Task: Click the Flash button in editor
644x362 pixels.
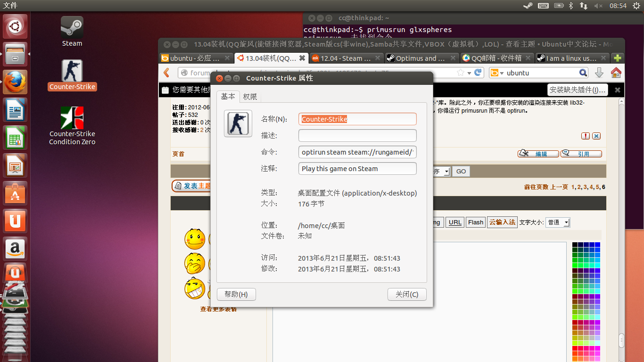Action: coord(476,222)
